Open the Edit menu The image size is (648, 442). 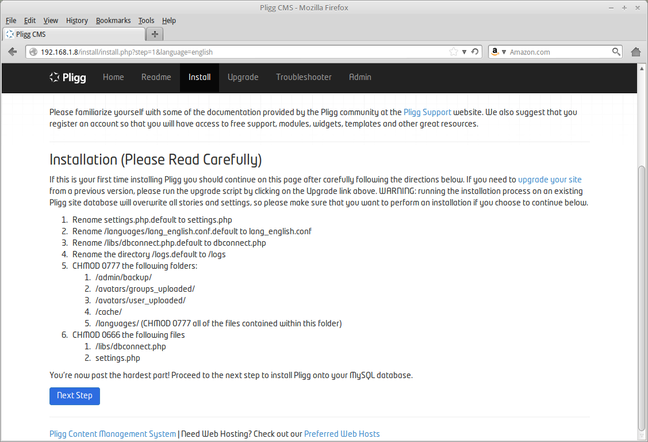click(30, 21)
